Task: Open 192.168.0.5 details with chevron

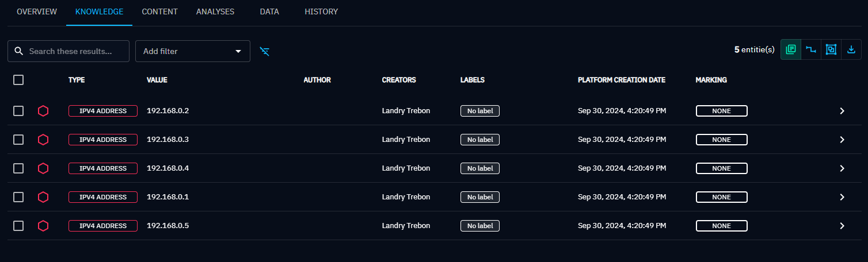Action: click(842, 226)
